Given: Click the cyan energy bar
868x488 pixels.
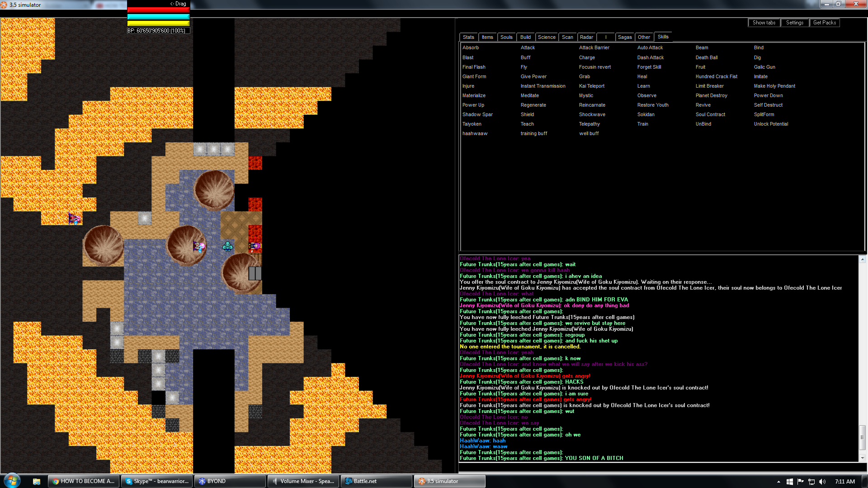Looking at the screenshot, I should tap(158, 17).
